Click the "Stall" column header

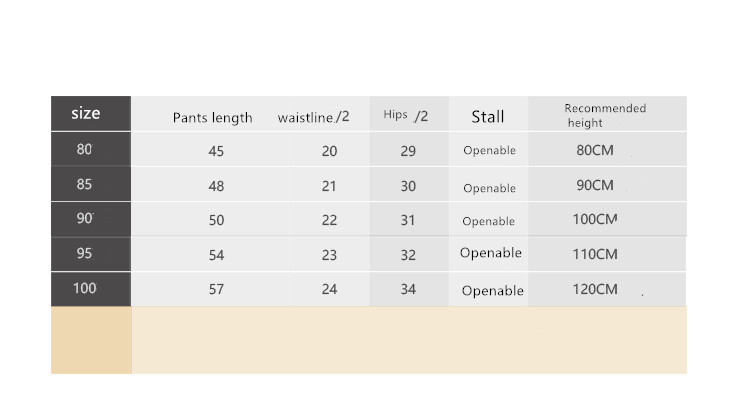[488, 117]
